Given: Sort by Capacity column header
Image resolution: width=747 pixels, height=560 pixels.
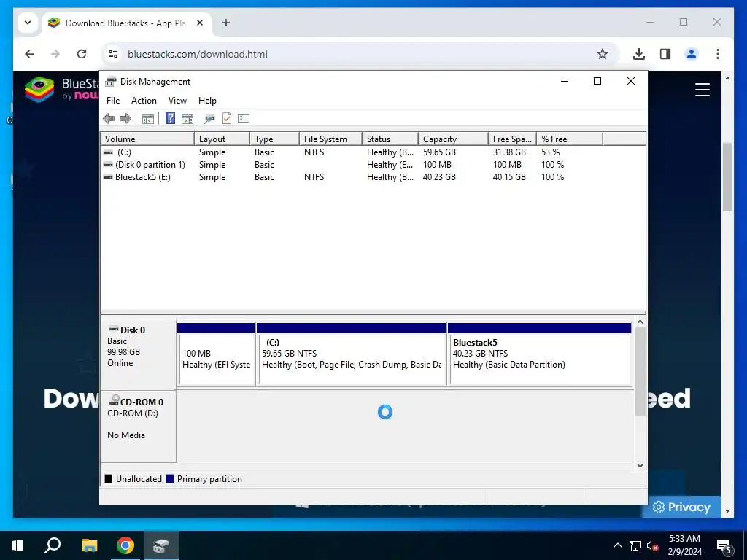Looking at the screenshot, I should (x=453, y=139).
